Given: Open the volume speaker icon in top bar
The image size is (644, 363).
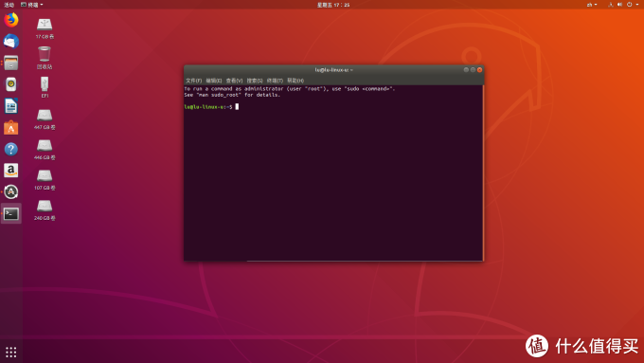Looking at the screenshot, I should pos(619,5).
